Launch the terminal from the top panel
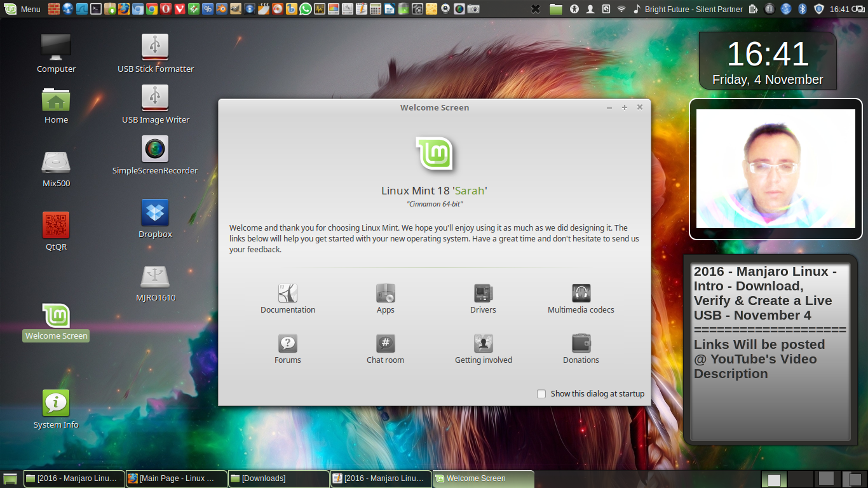This screenshot has height=488, width=868. [96, 9]
